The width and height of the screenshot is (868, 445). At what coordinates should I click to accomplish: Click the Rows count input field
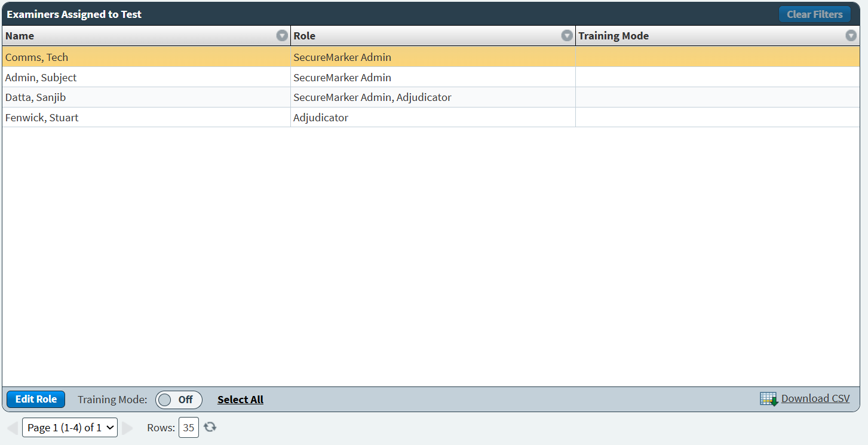click(x=189, y=428)
